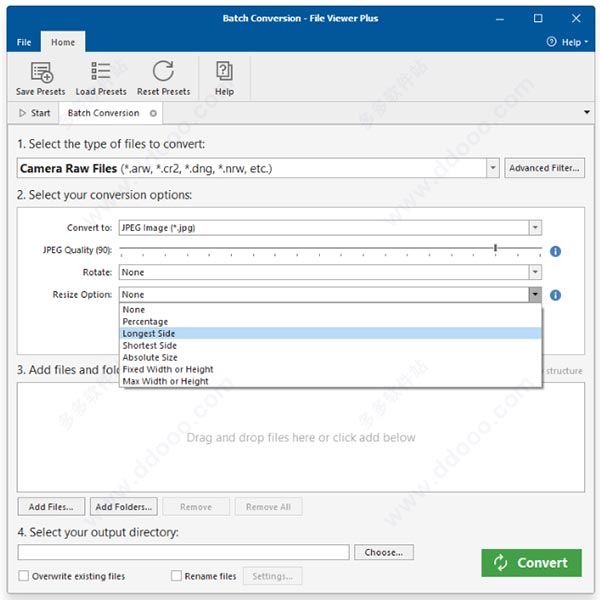This screenshot has width=600, height=600.
Task: Click the Camera Raw Files combo box
Action: pos(258,168)
